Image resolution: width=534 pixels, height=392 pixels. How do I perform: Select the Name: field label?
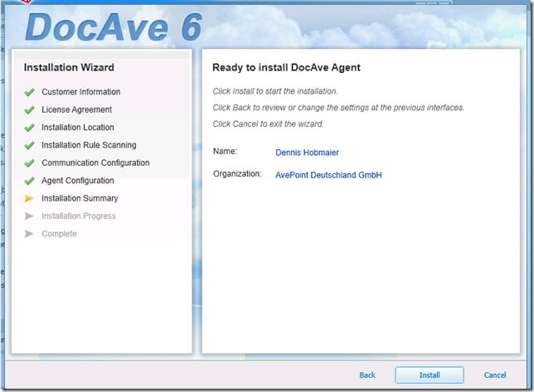tap(225, 151)
